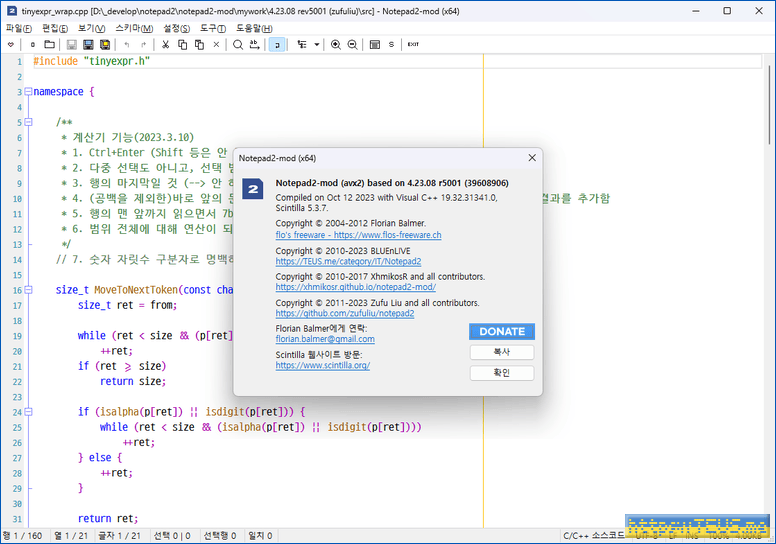The width and height of the screenshot is (776, 544).
Task: Click the DONATE button
Action: coord(502,332)
